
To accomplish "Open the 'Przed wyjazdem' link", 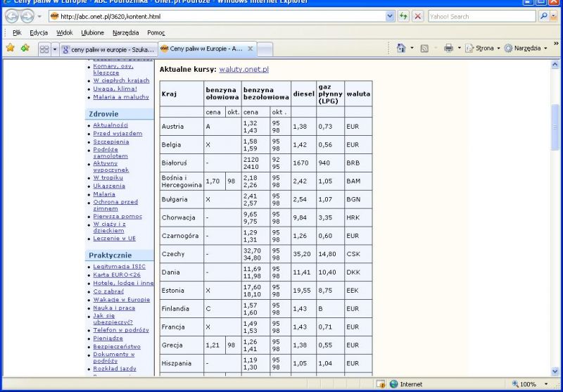I will 118,133.
